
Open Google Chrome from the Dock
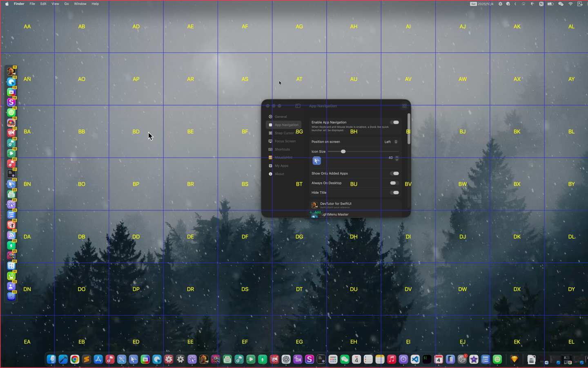pos(75,359)
